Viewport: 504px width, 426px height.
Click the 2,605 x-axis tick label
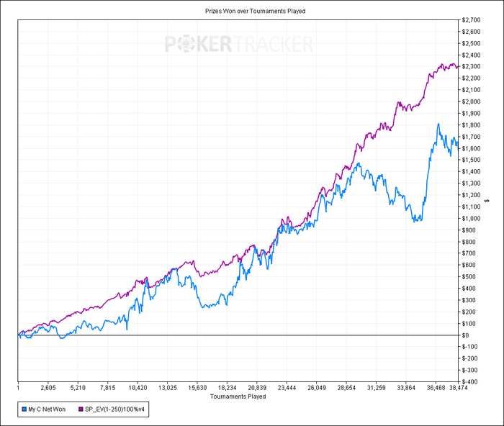48,388
